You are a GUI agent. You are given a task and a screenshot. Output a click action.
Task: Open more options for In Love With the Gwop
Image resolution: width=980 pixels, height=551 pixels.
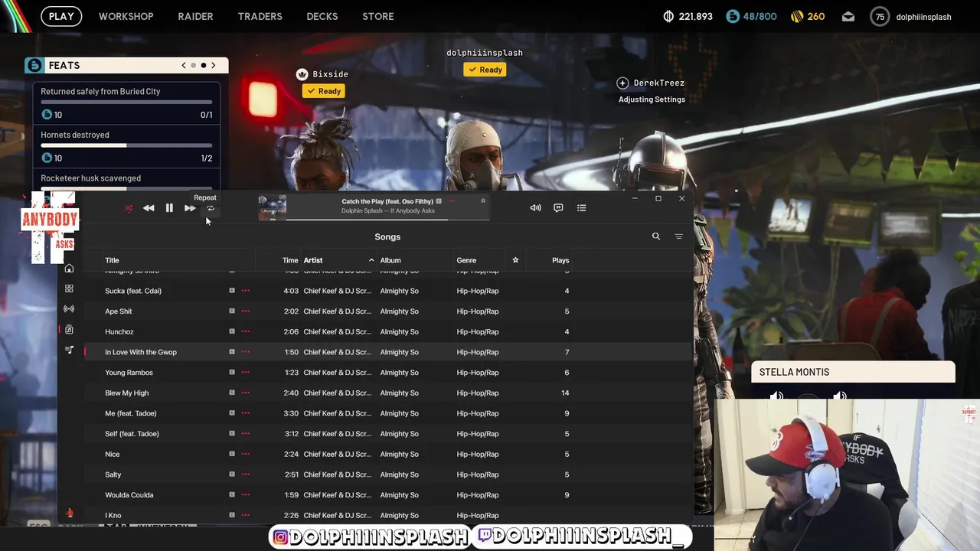[245, 352]
